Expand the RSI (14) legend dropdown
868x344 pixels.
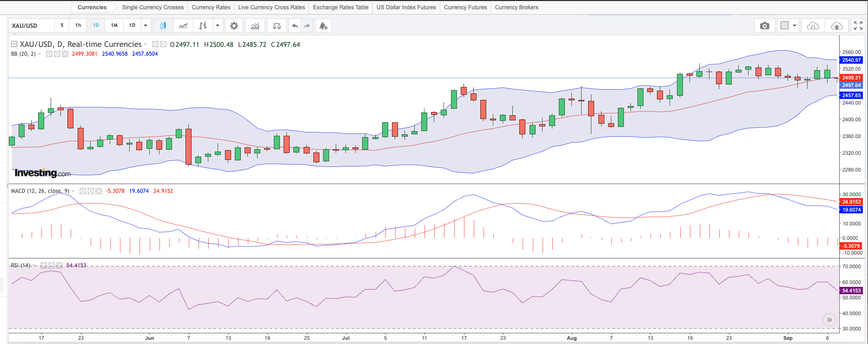pyautogui.click(x=34, y=265)
